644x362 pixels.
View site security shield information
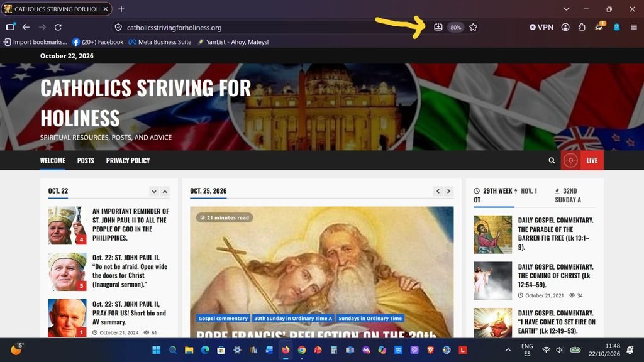(x=118, y=28)
